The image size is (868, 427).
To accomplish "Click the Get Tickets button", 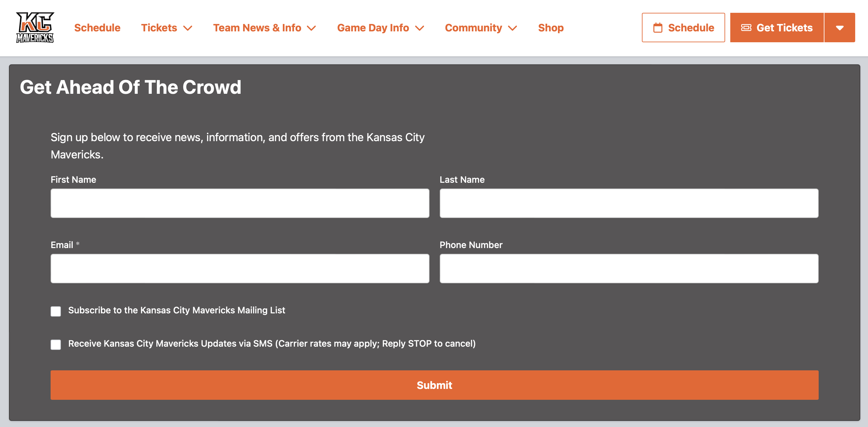I will [x=777, y=28].
